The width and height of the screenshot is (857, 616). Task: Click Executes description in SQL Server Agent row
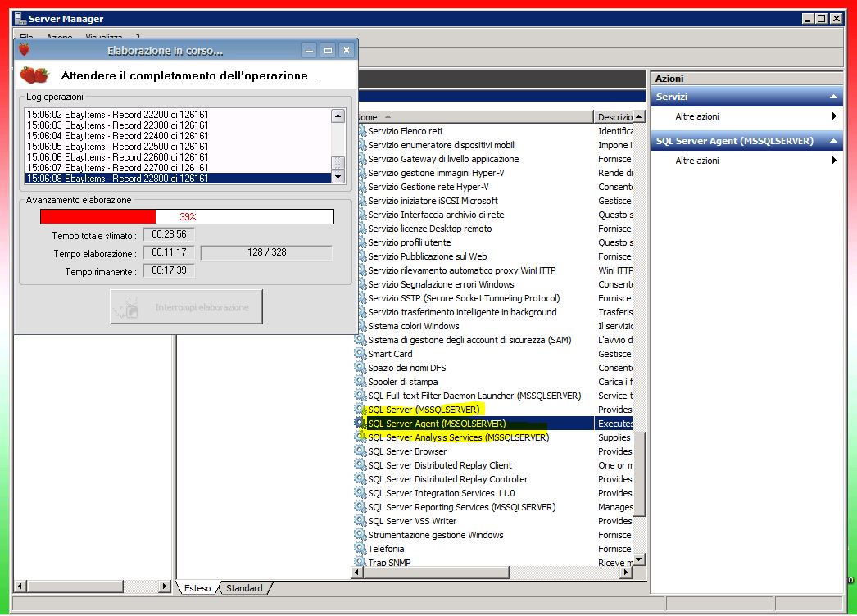614,423
